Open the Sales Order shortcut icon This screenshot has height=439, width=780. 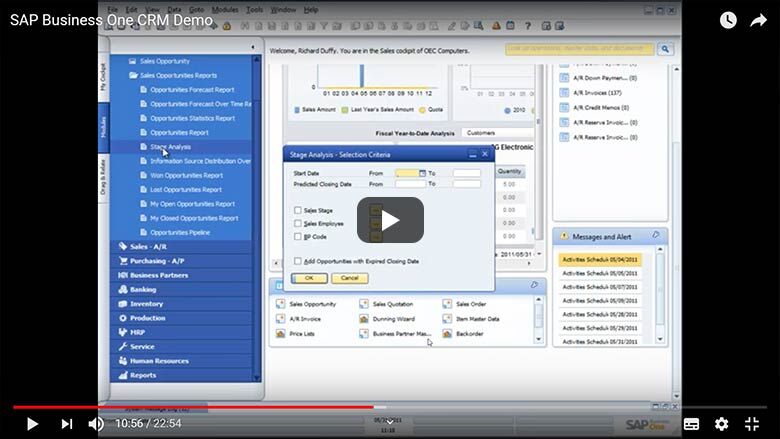447,304
